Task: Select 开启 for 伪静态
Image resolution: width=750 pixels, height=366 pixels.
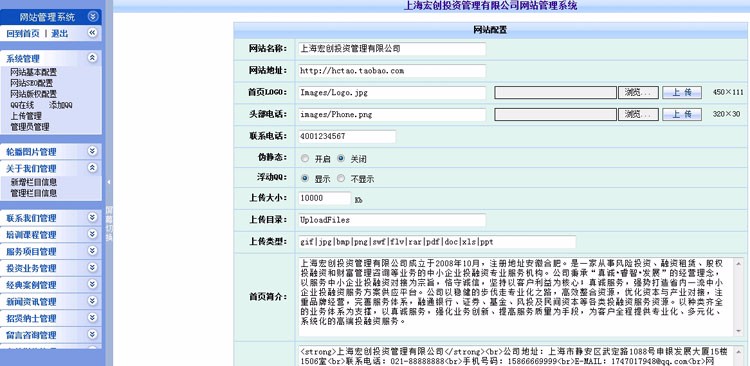Action: (305, 158)
